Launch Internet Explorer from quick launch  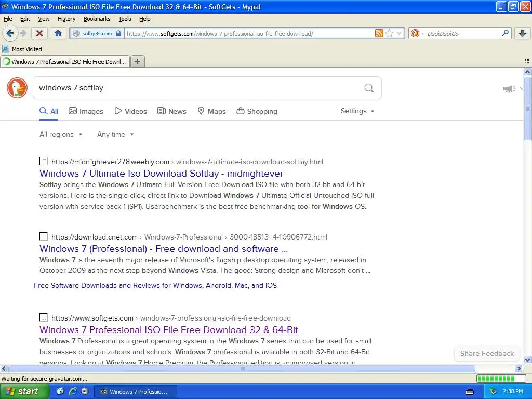click(73, 391)
